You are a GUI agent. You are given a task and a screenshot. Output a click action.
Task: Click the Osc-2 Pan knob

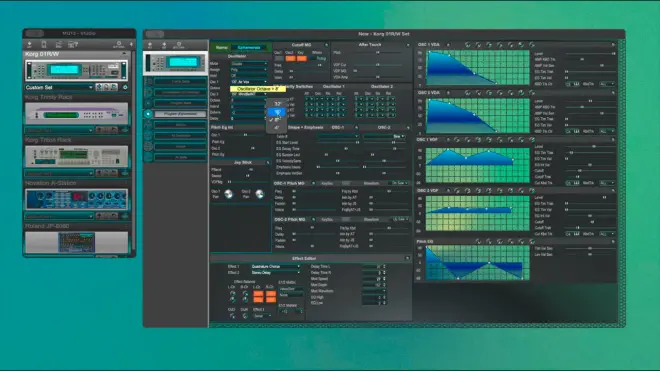[260, 194]
